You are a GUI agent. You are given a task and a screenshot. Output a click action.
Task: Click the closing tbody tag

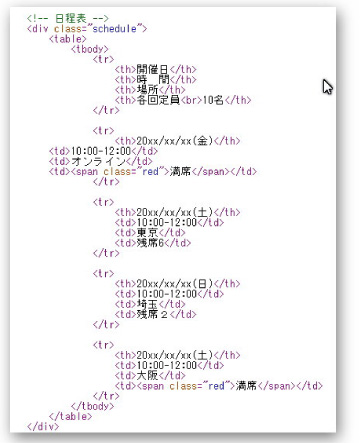pyautogui.click(x=92, y=406)
